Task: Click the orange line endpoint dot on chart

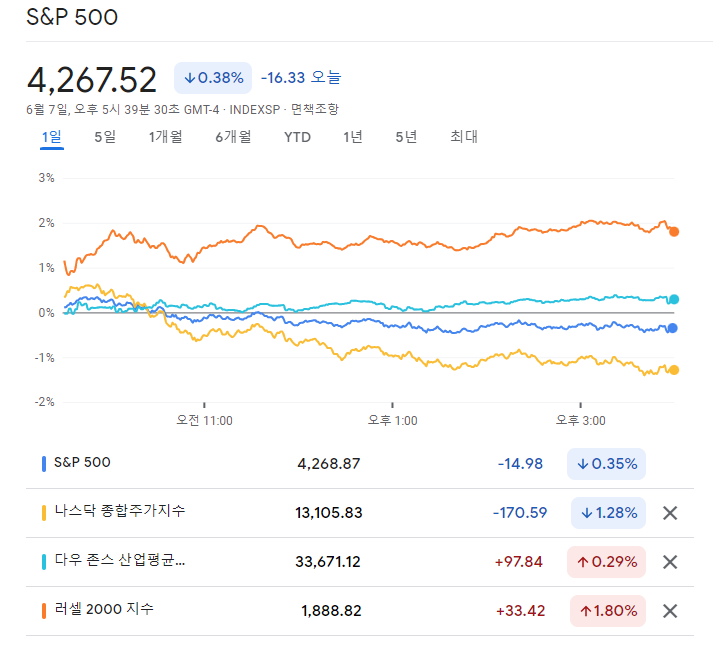Action: click(674, 232)
